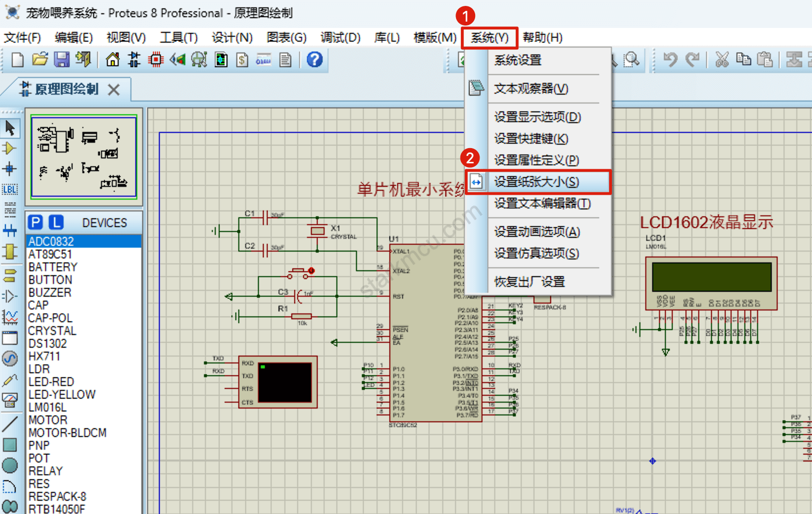Open the 工具(T) menu
812x514 pixels.
(x=178, y=38)
